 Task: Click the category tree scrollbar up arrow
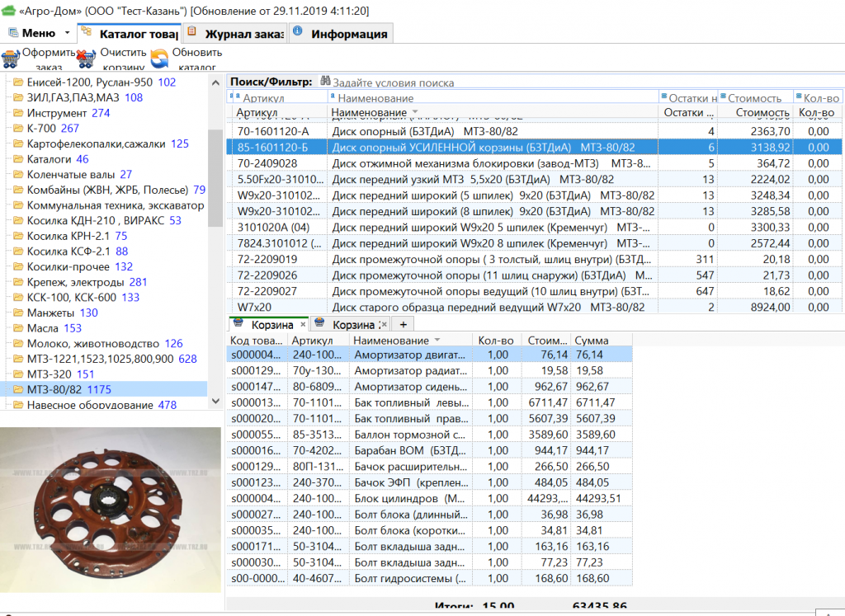[215, 83]
